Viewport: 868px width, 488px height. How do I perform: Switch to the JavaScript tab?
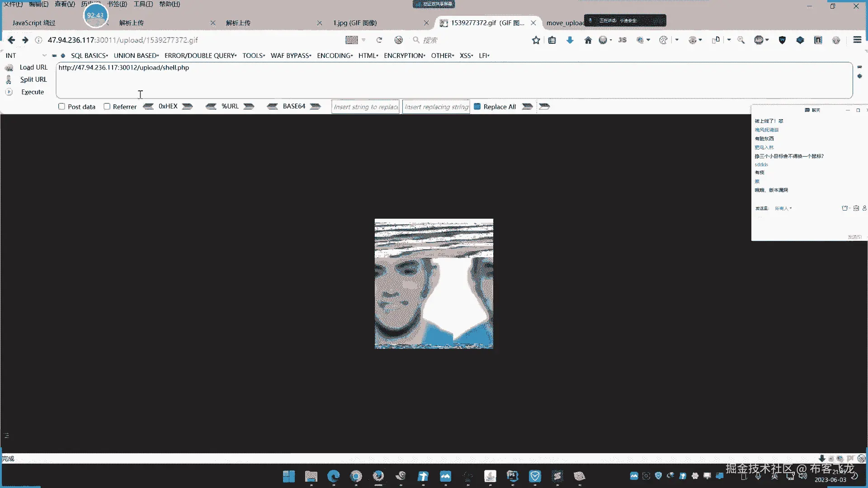pyautogui.click(x=34, y=23)
